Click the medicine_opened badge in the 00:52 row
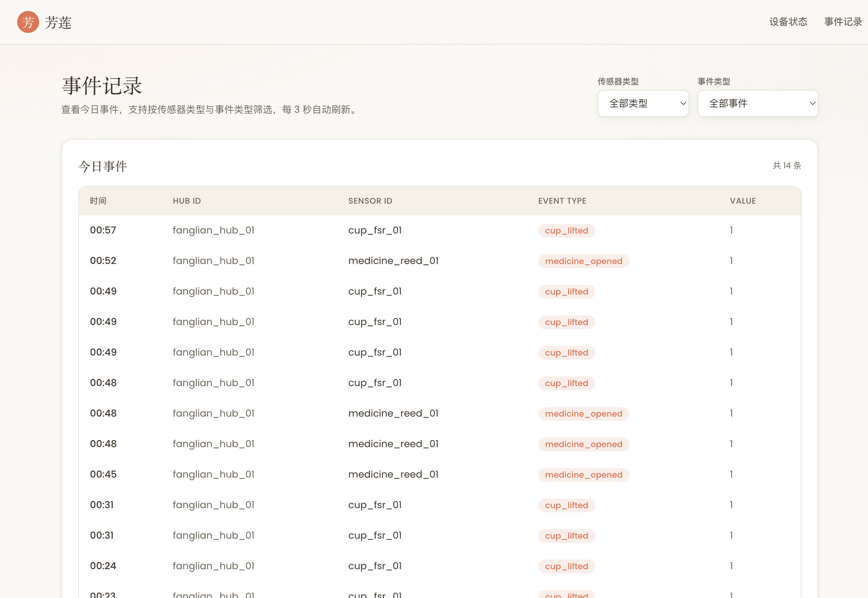The image size is (868, 598). pos(584,261)
